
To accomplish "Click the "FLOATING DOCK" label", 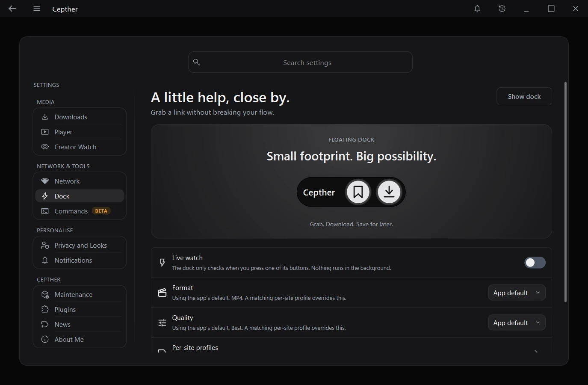I will [x=352, y=139].
